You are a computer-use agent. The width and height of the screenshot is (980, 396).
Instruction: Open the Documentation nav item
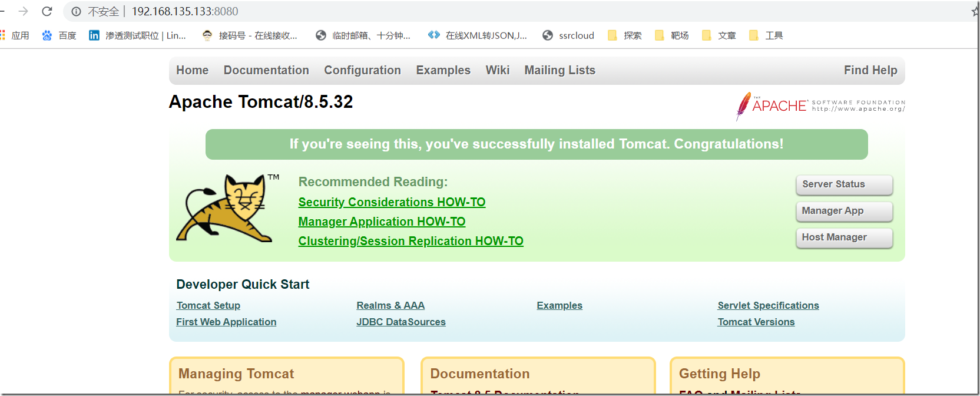pyautogui.click(x=266, y=70)
